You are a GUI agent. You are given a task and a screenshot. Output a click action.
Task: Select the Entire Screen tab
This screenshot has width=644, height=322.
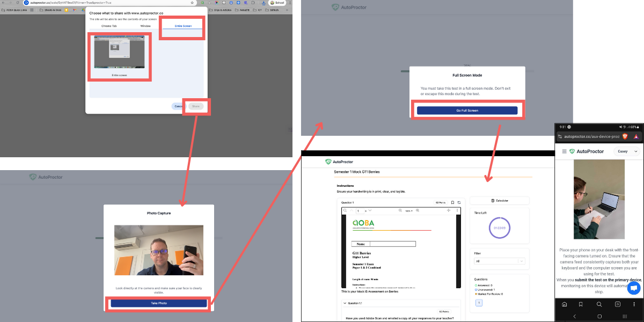click(183, 26)
